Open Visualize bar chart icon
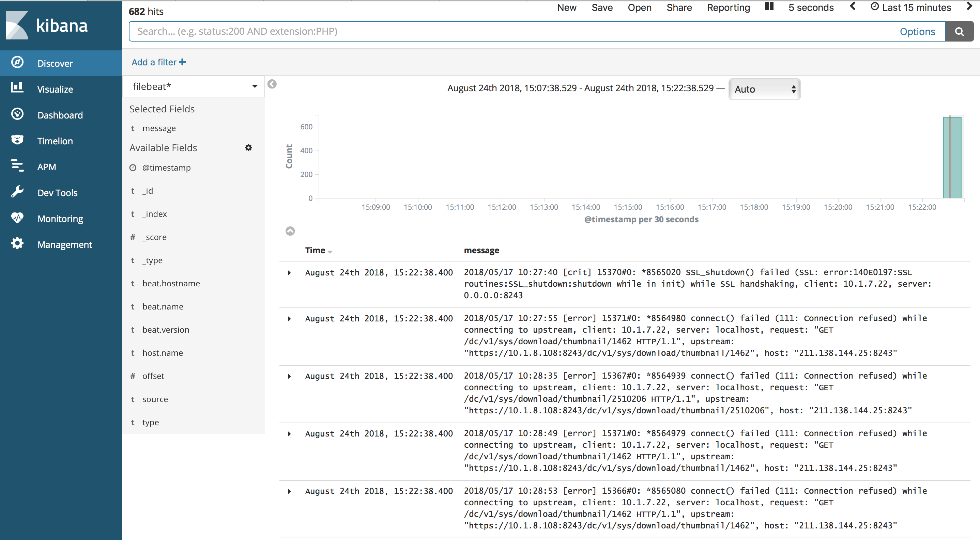This screenshot has height=540, width=980. tap(17, 88)
